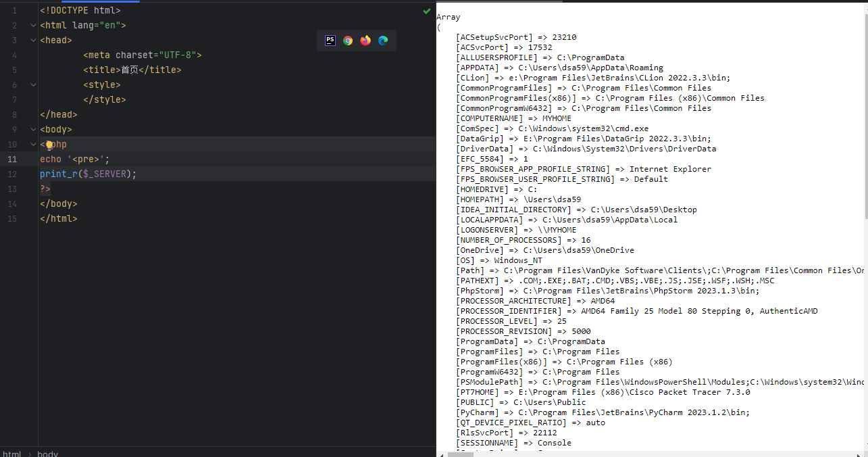Click the closing ?> tag on line 13
Screen dimensions: 868x457
(x=44, y=189)
